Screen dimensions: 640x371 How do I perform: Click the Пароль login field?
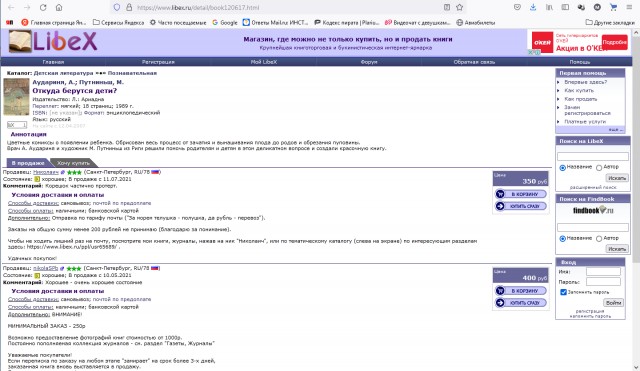(x=603, y=282)
